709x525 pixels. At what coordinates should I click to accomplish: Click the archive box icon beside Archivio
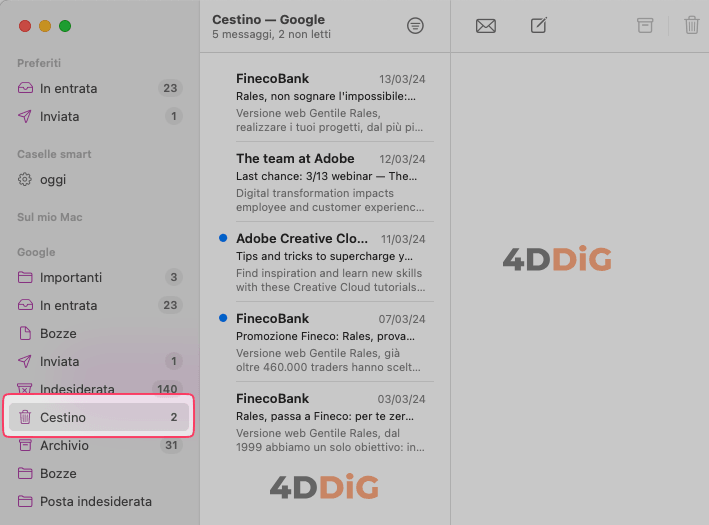click(x=25, y=445)
